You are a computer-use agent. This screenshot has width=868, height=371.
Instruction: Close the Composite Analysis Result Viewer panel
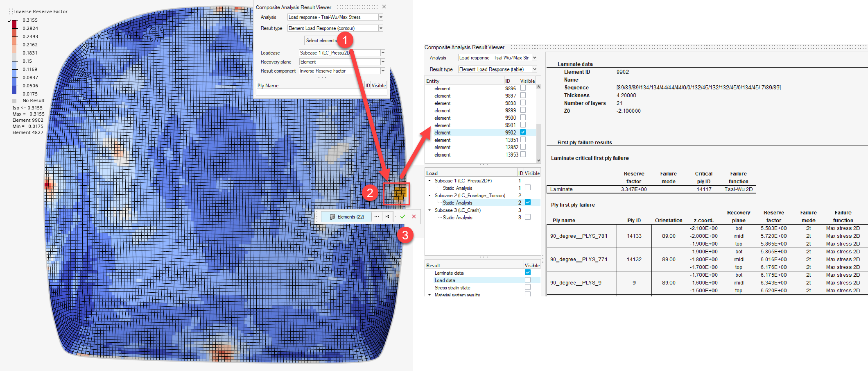pos(384,7)
